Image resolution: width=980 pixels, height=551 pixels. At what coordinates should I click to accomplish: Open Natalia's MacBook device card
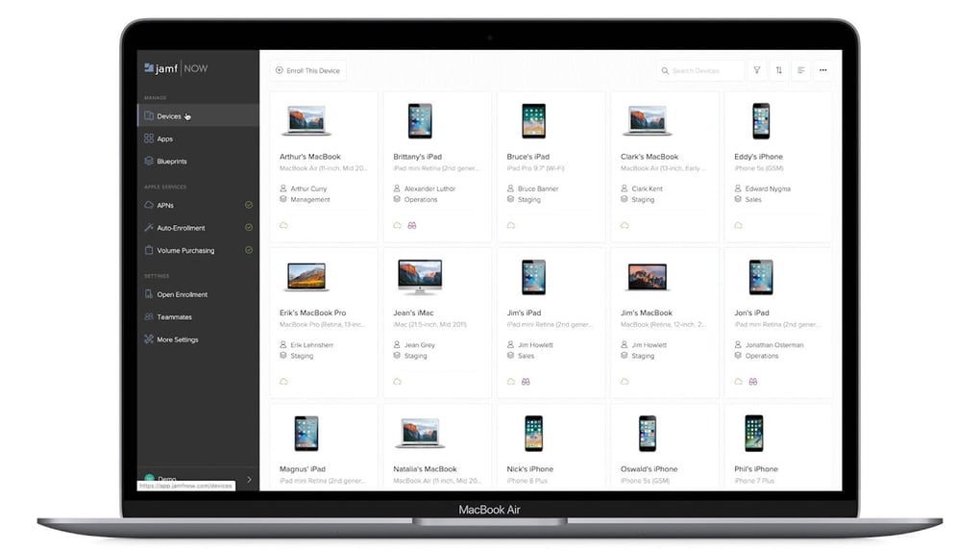(x=437, y=448)
